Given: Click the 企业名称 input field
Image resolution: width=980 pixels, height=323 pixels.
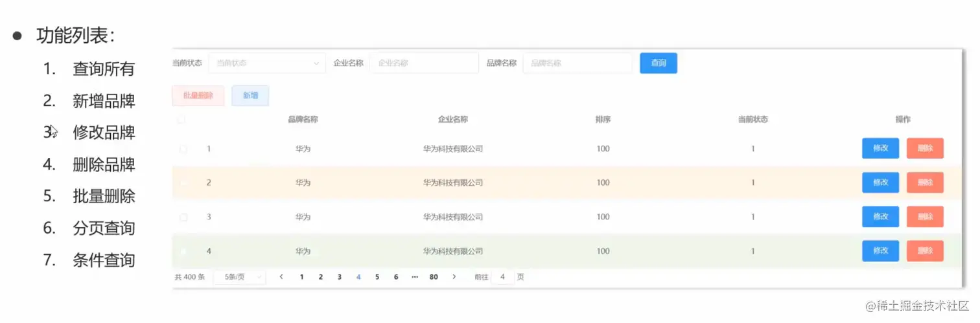Looking at the screenshot, I should tap(424, 63).
